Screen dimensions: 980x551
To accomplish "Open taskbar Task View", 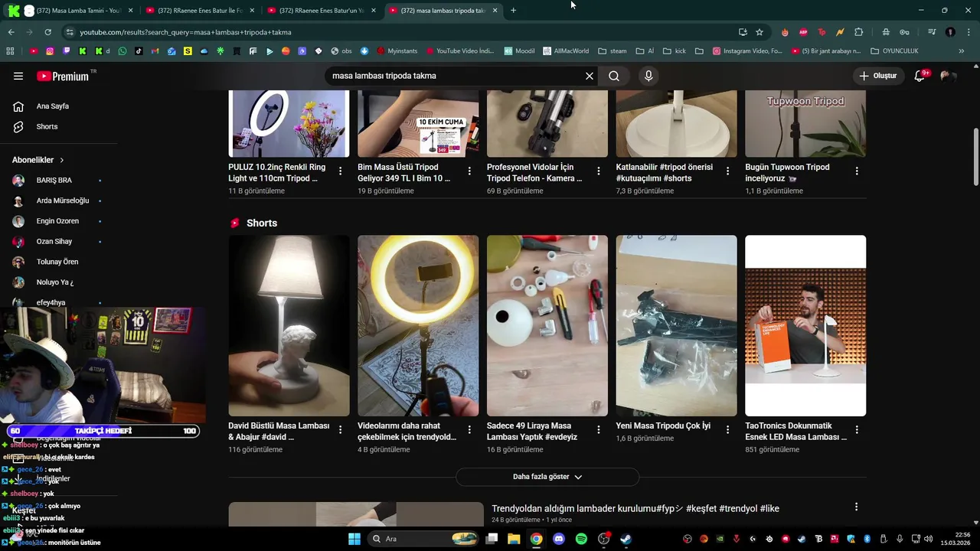I will (492, 539).
